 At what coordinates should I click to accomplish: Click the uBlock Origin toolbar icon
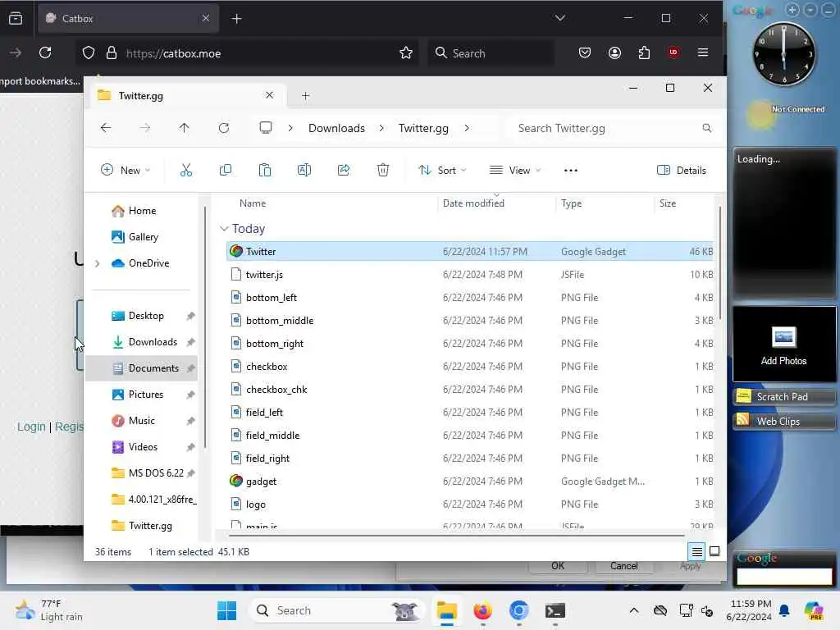coord(673,52)
